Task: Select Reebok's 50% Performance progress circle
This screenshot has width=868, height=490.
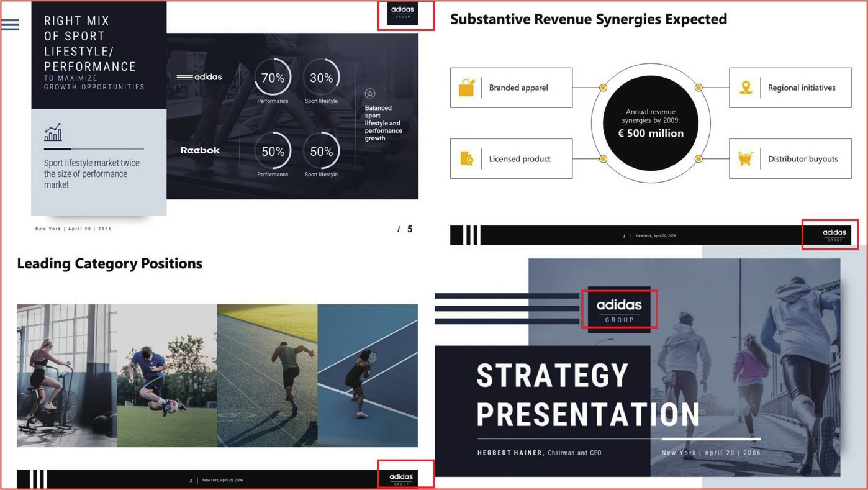Action: coord(273,151)
